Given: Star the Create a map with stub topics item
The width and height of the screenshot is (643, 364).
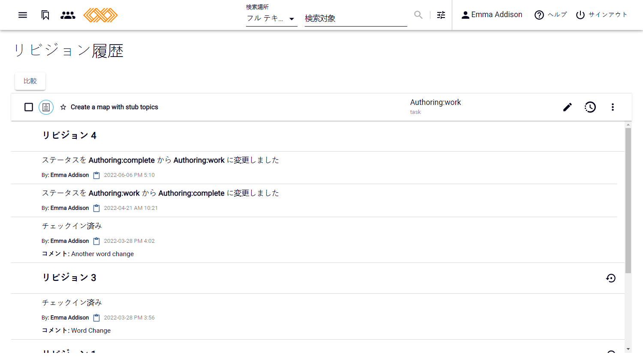Looking at the screenshot, I should (63, 107).
